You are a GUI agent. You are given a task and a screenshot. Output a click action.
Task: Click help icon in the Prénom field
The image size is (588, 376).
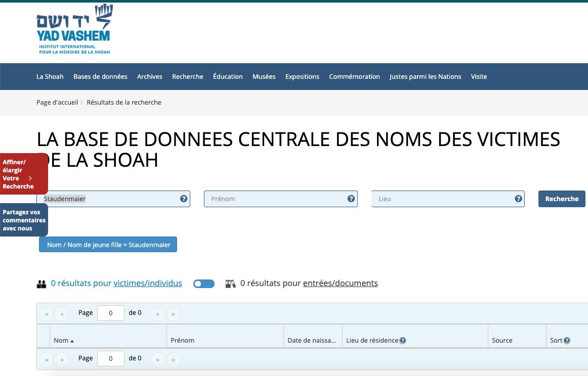click(351, 199)
